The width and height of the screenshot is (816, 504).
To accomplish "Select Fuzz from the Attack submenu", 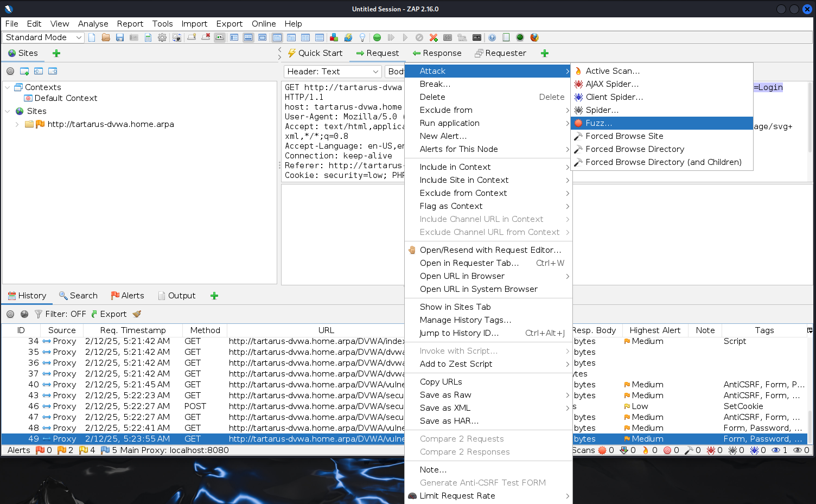I will click(597, 123).
